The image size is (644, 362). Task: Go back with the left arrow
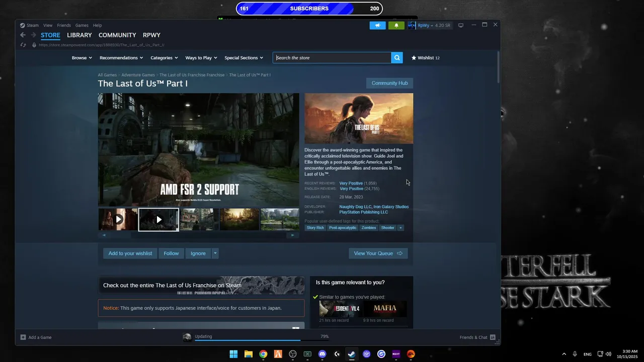tap(23, 35)
